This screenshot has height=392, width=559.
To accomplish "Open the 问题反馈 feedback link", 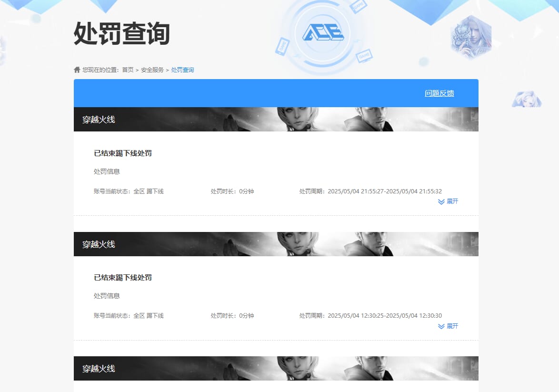I will pos(439,93).
